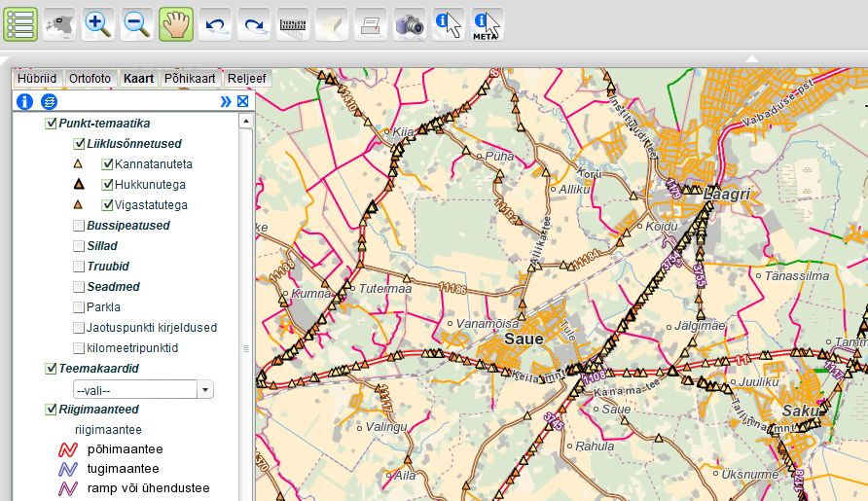Enable the Bussipeatused layer checkbox
The image size is (868, 501).
coord(79,226)
